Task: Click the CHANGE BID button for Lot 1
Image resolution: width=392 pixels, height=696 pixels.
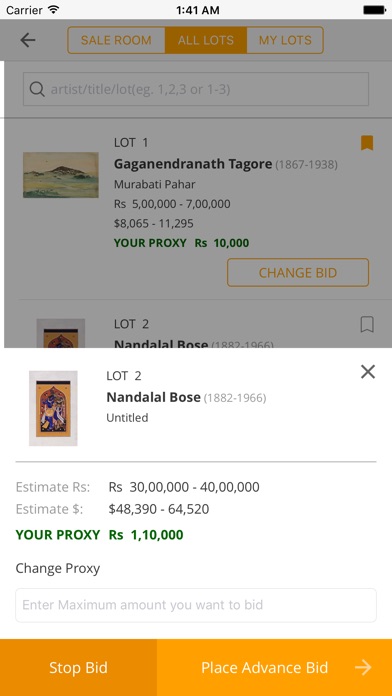Action: (298, 273)
